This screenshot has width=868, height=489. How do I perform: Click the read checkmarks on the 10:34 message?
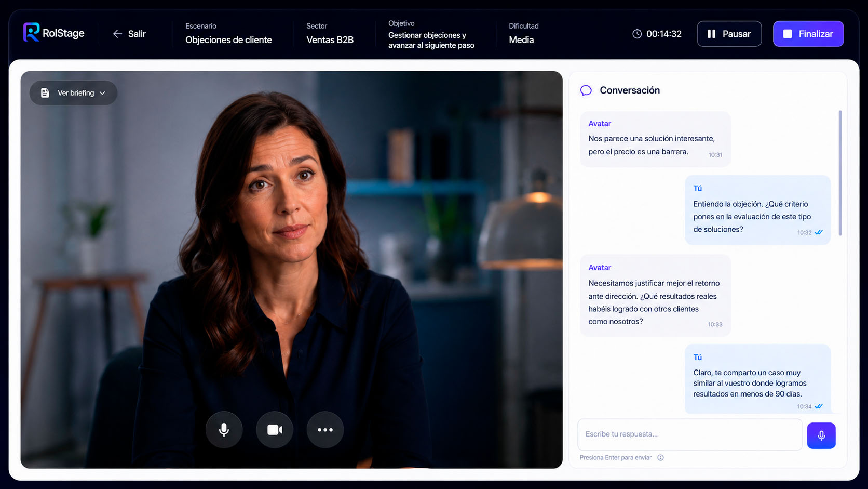(x=819, y=406)
